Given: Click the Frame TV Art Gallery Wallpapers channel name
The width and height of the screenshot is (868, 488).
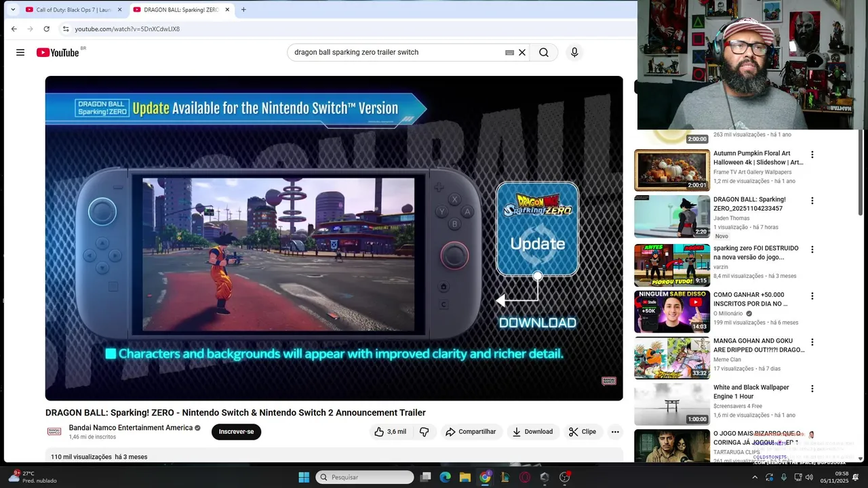Looking at the screenshot, I should (x=753, y=172).
